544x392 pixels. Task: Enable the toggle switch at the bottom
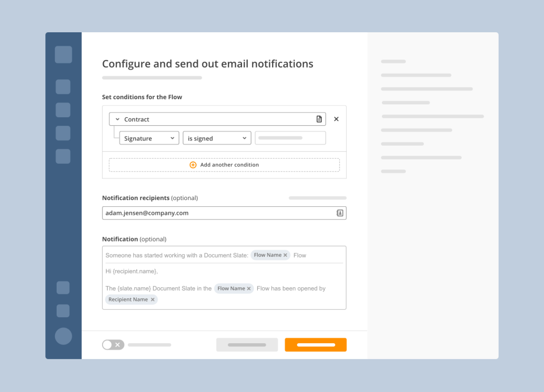(113, 344)
